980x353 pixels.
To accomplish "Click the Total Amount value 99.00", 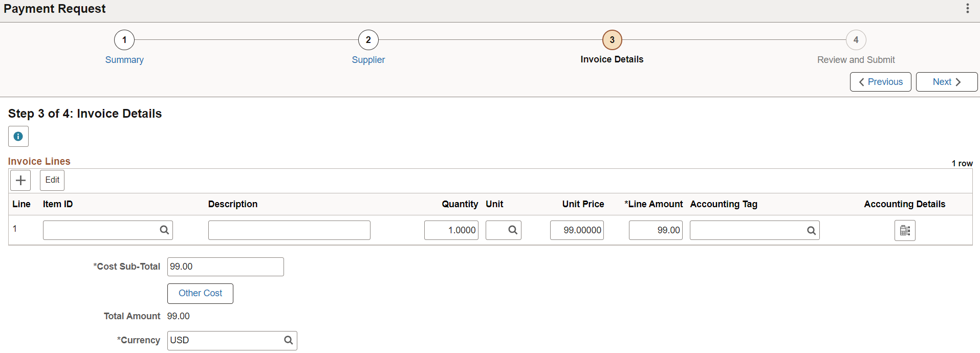I will coord(179,316).
